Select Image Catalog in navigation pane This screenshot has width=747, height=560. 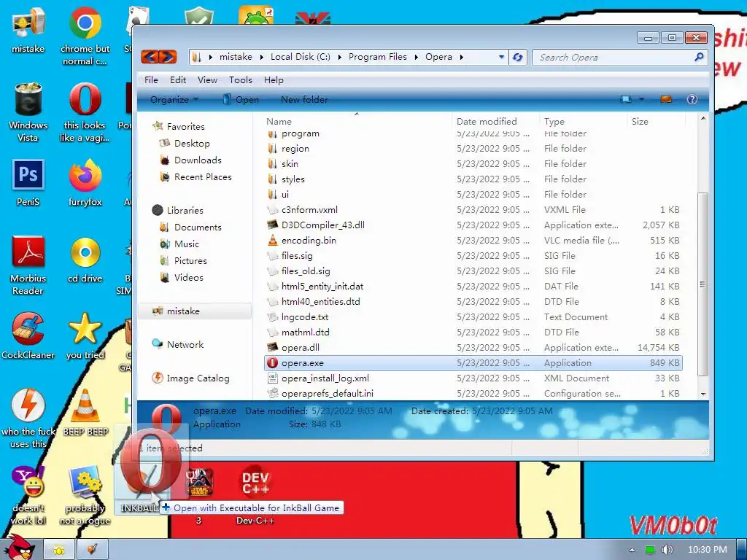tap(198, 378)
